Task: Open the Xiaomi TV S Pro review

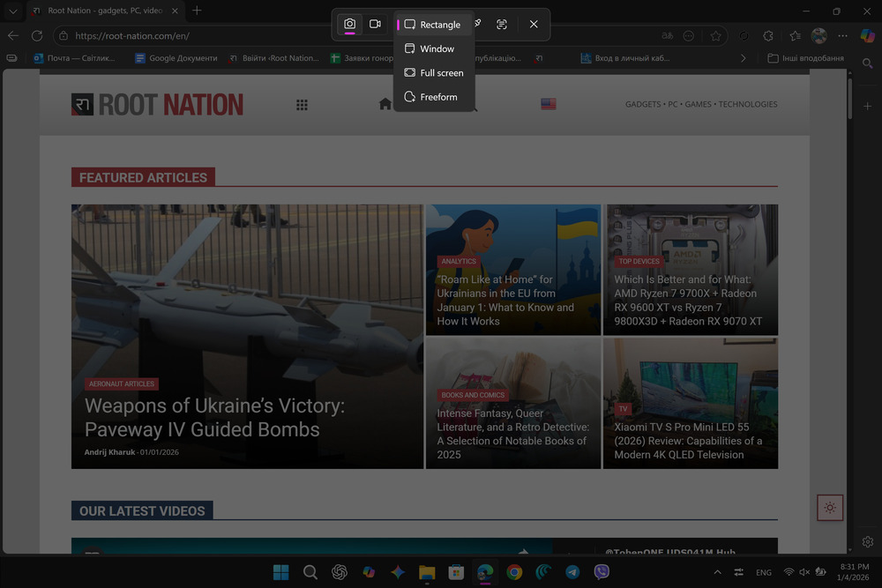Action: [x=688, y=441]
